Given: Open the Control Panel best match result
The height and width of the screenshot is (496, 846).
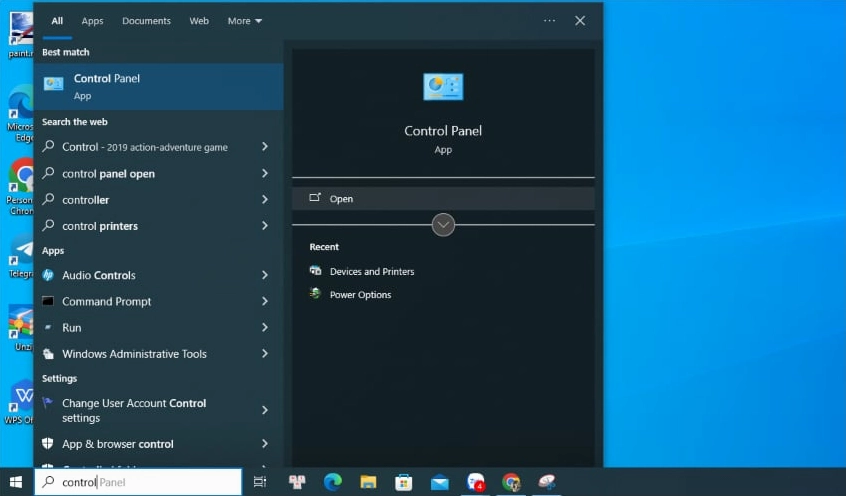Looking at the screenshot, I should [159, 86].
